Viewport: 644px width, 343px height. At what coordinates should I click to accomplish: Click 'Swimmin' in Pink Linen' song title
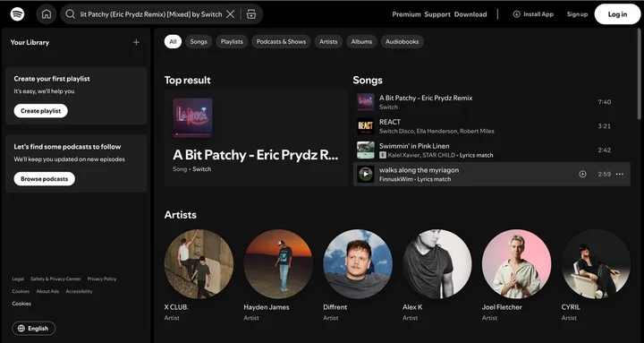414,146
